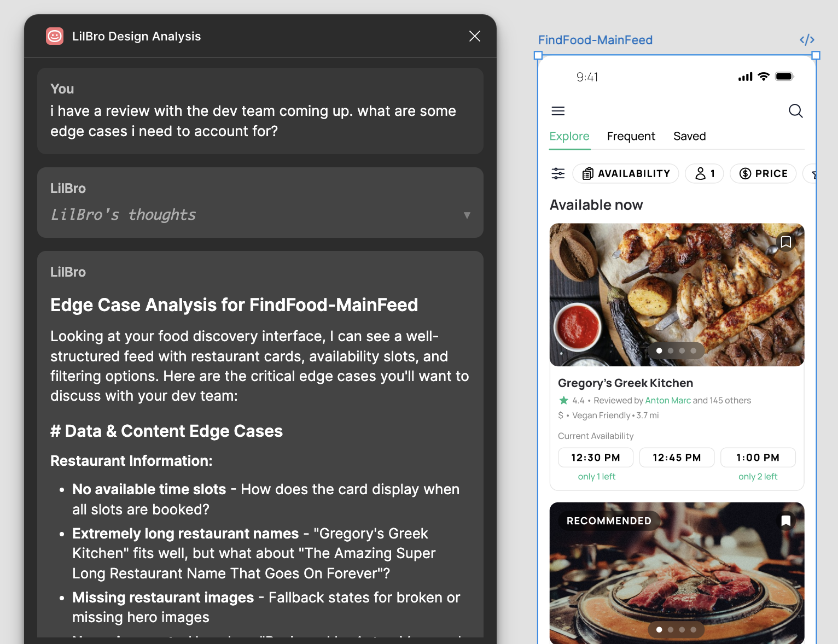This screenshot has height=644, width=838.
Task: Switch to the Explore tab
Action: (569, 136)
